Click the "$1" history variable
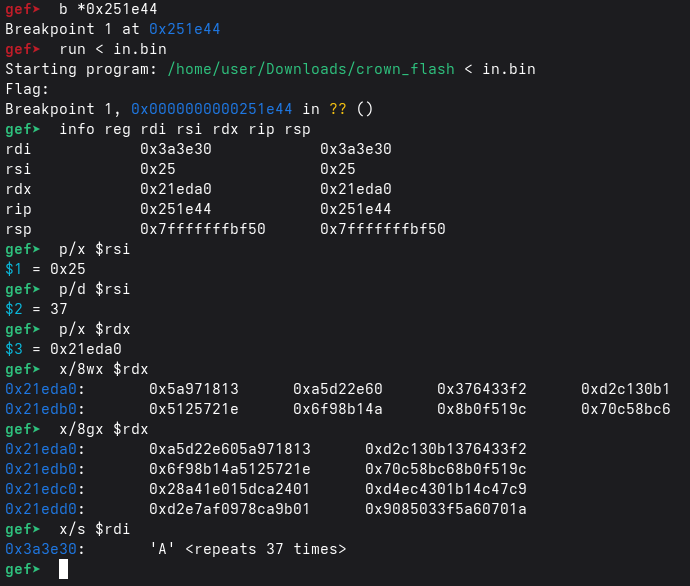Viewport: 690px width, 586px height. 14,269
